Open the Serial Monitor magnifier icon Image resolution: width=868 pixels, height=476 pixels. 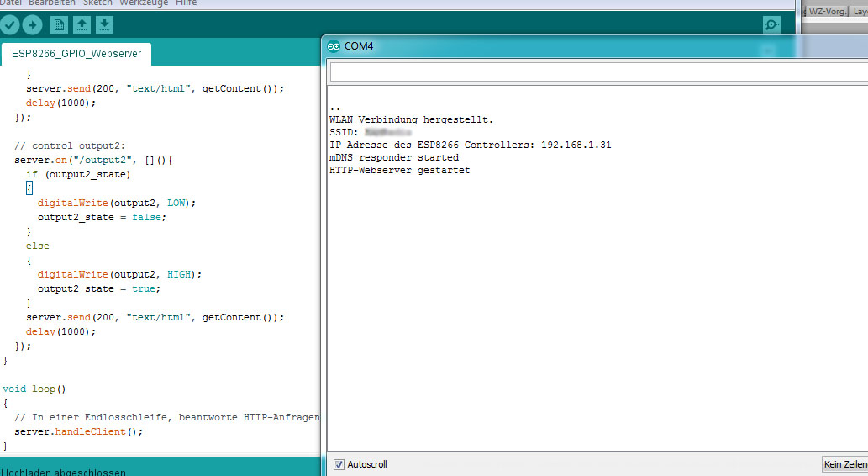coord(771,25)
